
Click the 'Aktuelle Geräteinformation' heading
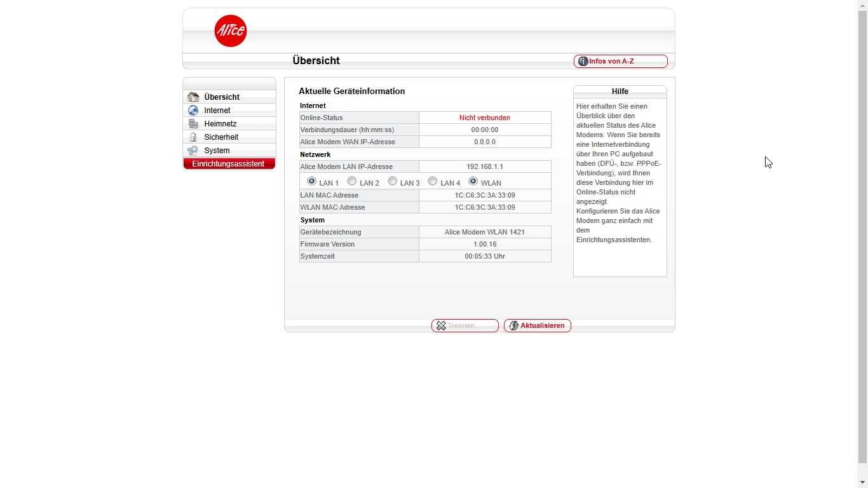pos(352,91)
